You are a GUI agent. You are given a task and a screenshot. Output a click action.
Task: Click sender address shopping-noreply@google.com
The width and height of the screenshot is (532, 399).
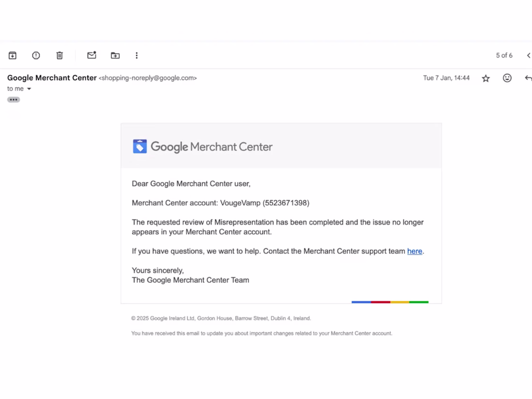[148, 78]
